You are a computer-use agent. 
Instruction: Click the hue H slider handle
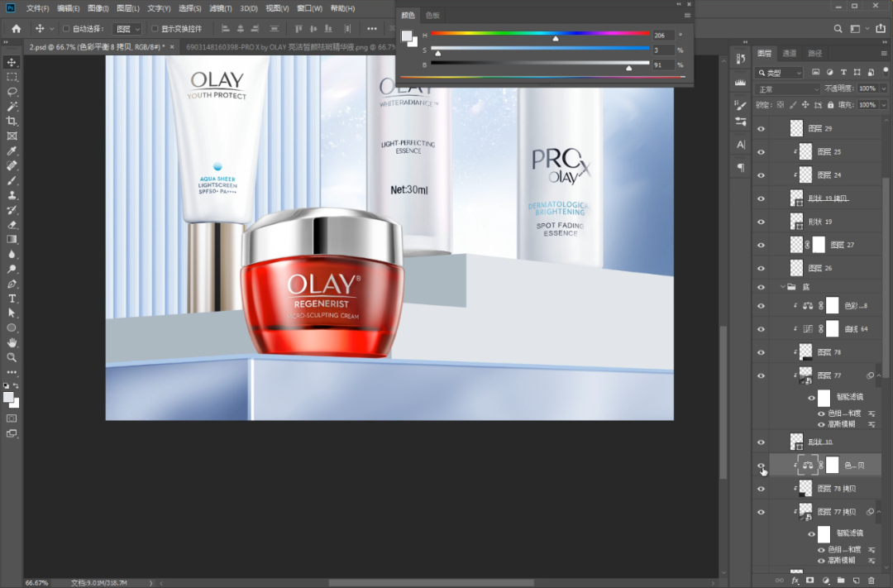tap(556, 38)
